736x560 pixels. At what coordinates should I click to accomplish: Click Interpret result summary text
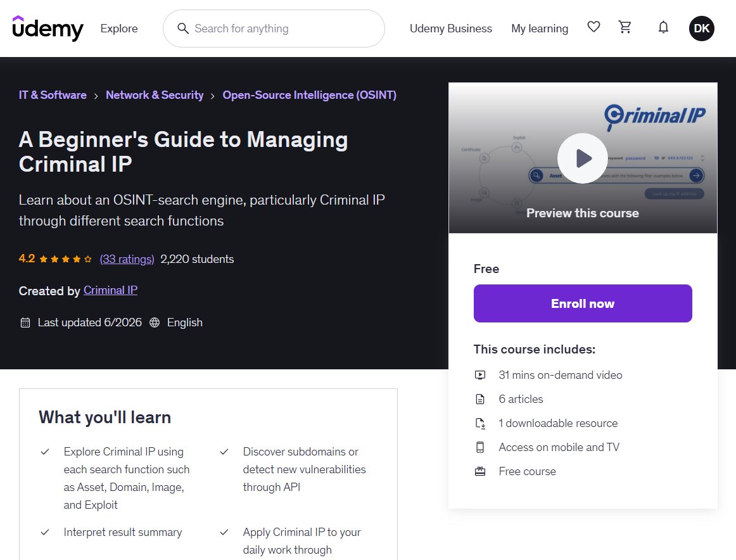122,532
